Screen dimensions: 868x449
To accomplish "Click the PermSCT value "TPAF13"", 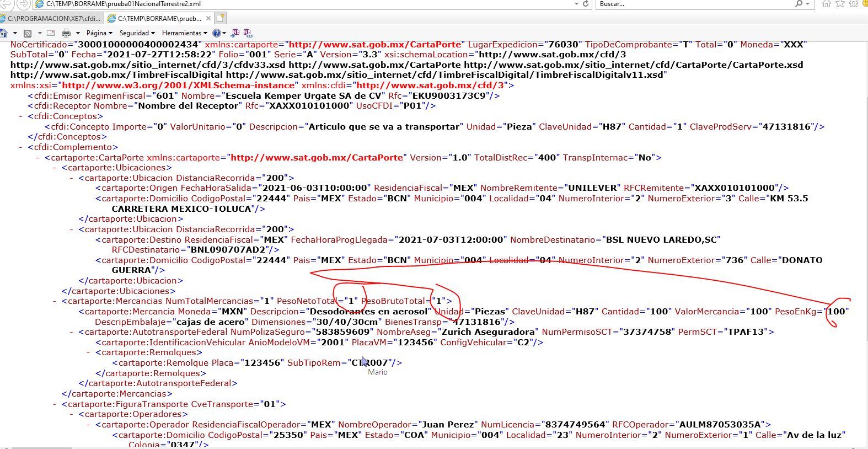I will pos(748,332).
